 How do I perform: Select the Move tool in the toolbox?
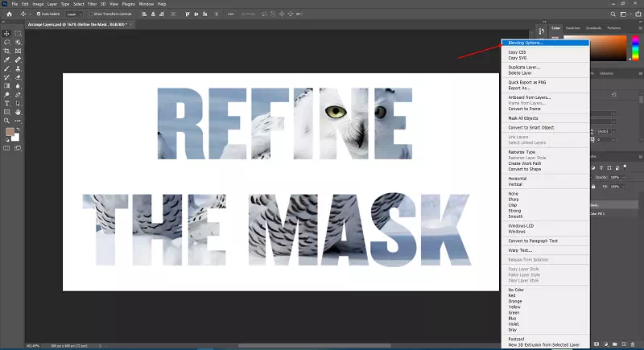coord(6,34)
